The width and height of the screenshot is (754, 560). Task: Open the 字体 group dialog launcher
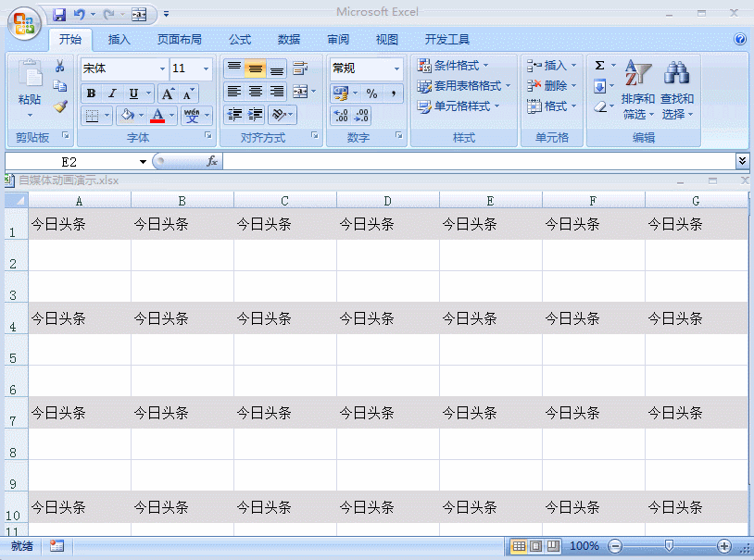(x=207, y=135)
